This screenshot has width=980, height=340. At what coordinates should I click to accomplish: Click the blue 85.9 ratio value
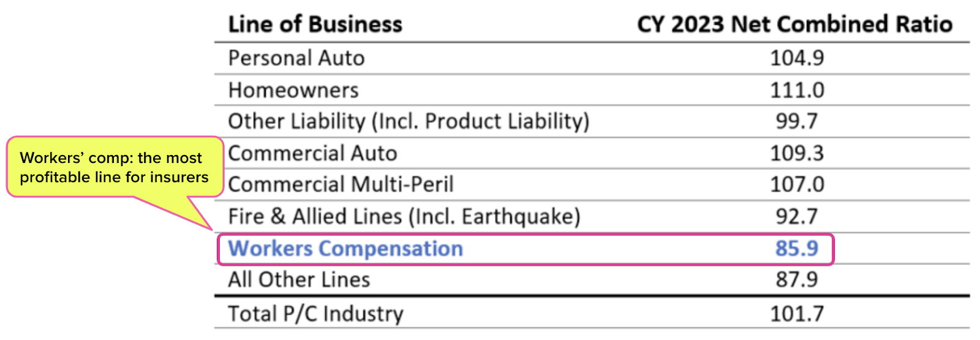click(796, 249)
